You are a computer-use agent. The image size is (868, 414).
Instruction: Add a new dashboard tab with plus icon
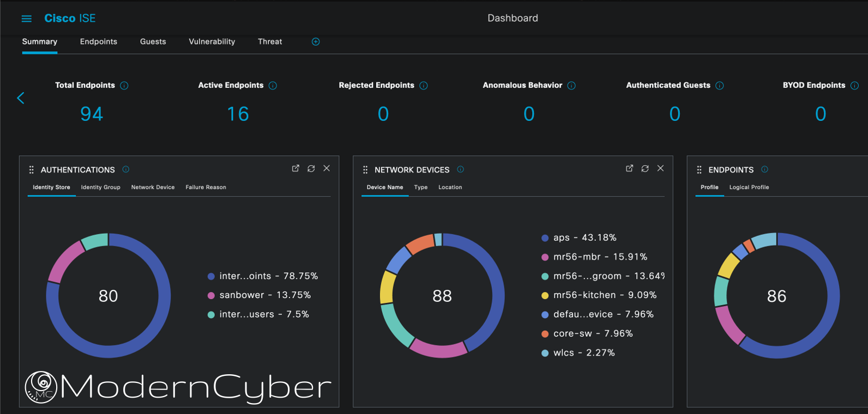pos(316,42)
